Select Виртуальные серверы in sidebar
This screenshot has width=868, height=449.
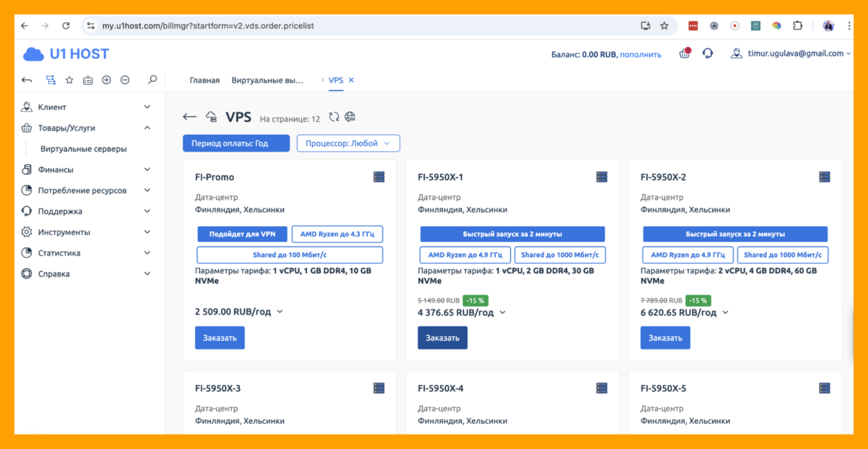click(x=83, y=149)
